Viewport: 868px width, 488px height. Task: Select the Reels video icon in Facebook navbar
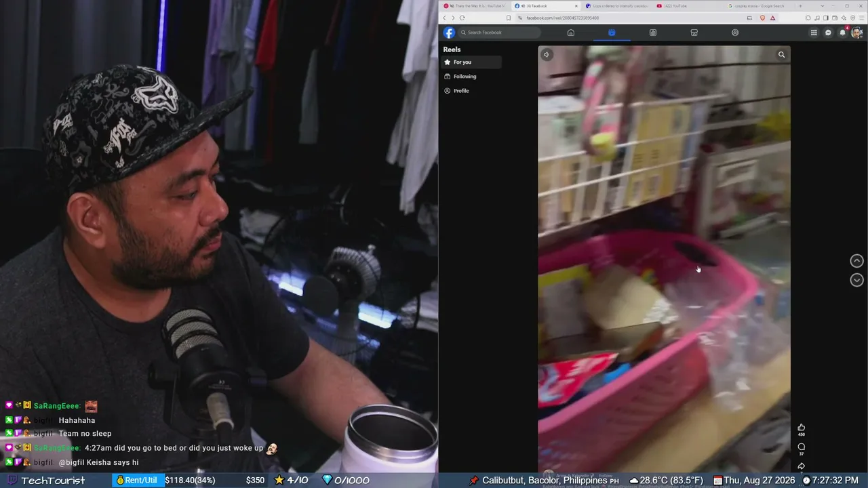click(612, 33)
